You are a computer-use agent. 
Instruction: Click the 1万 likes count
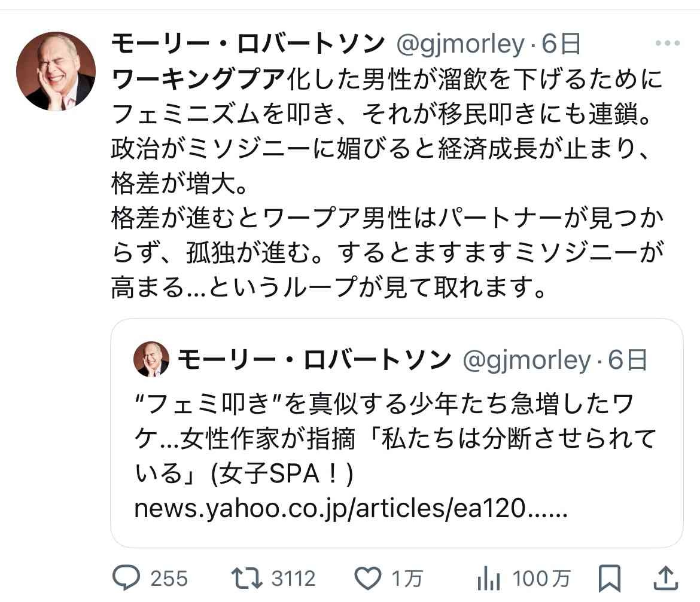pos(407,579)
